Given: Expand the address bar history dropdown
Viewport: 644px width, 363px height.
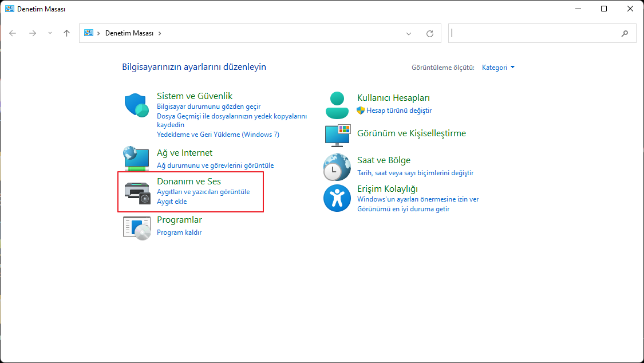Looking at the screenshot, I should 409,34.
